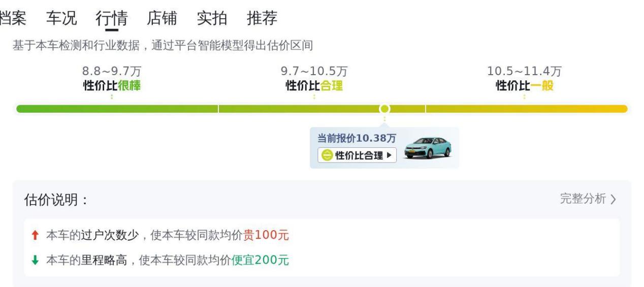This screenshot has height=287, width=644.
Task: Click the 8.8~9.7万 price range label
Action: click(x=112, y=72)
